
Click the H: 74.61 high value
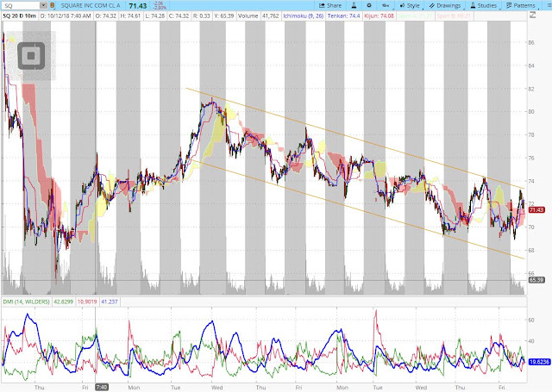pos(130,16)
